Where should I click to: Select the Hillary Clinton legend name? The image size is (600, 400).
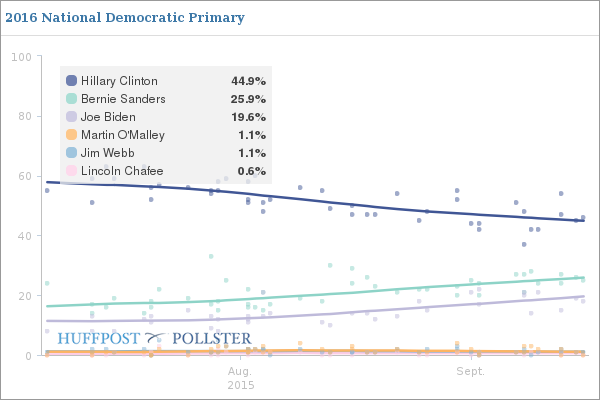click(x=118, y=81)
